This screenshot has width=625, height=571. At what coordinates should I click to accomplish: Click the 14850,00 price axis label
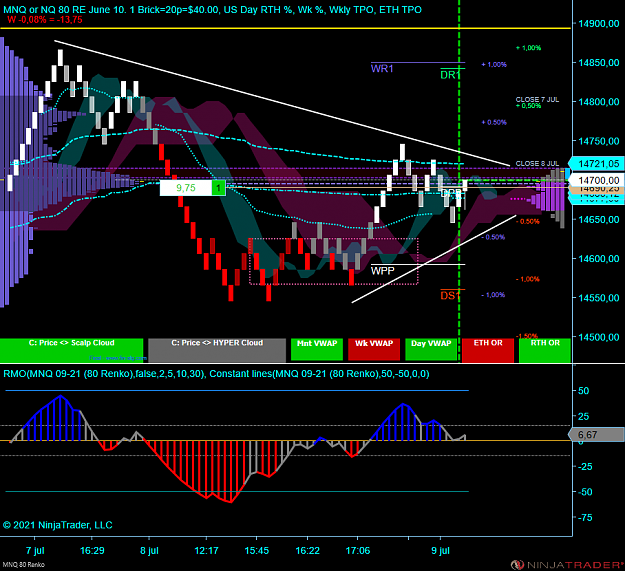click(x=599, y=63)
